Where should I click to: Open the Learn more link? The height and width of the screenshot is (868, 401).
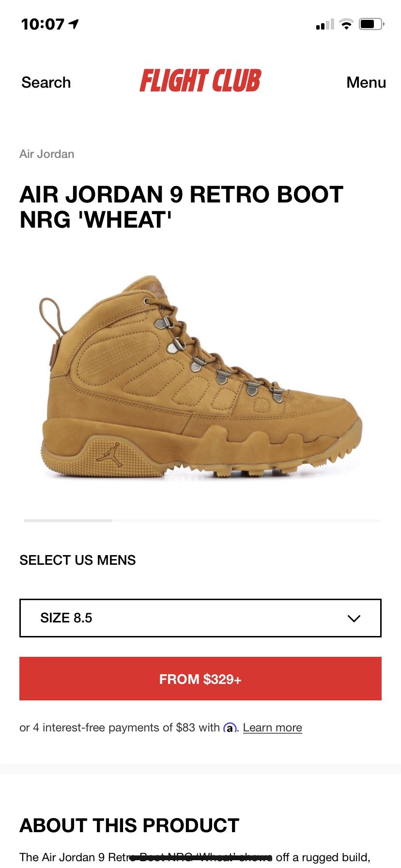[x=273, y=728]
